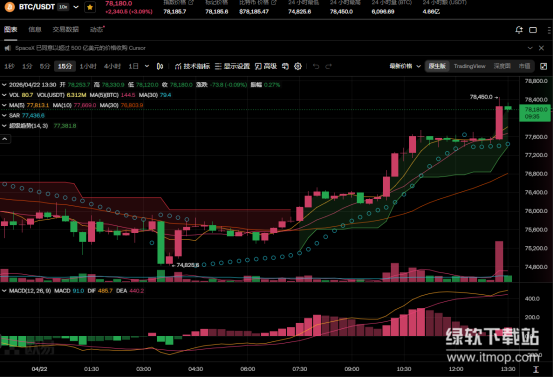Open 高级 advanced options
Image resolution: width=554 pixels, height=377 pixels.
click(x=266, y=66)
